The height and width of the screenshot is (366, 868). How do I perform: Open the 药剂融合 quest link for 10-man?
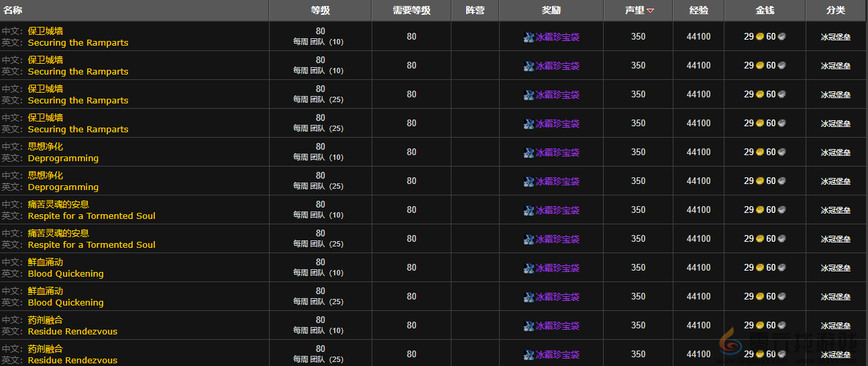(46, 320)
